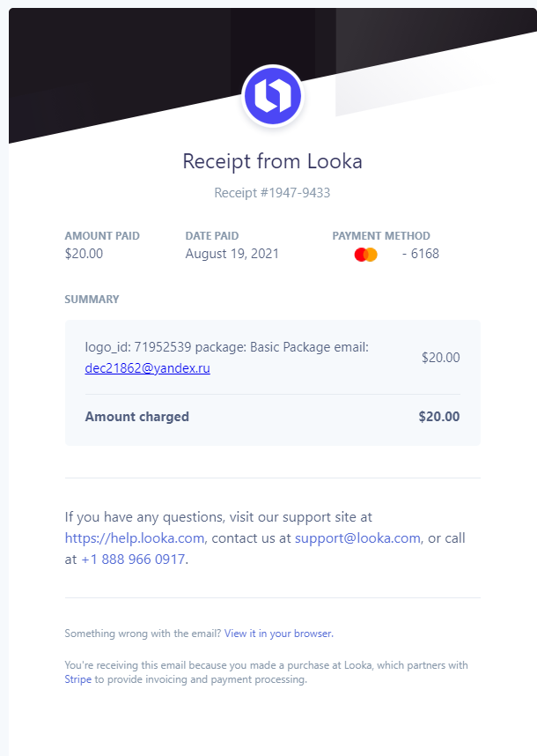Click the card ending 6168 text

pyautogui.click(x=421, y=254)
